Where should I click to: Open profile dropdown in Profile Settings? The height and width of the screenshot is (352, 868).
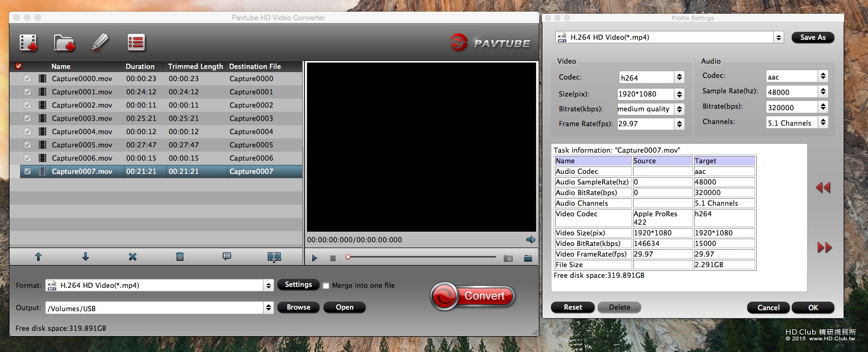(x=778, y=37)
